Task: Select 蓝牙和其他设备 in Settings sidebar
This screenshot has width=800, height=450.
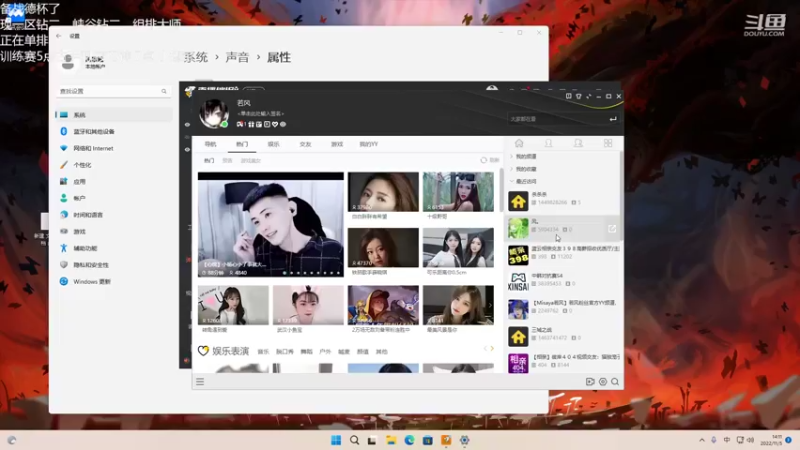Action: (x=114, y=132)
